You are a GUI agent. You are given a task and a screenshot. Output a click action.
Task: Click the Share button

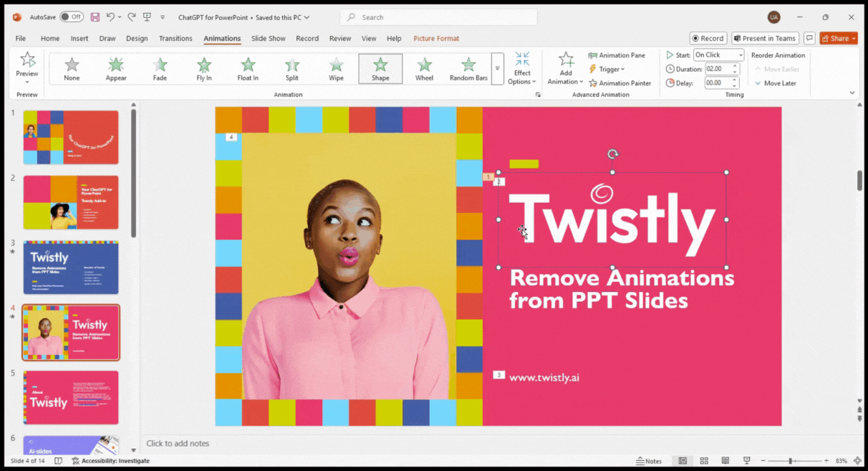[x=839, y=39]
